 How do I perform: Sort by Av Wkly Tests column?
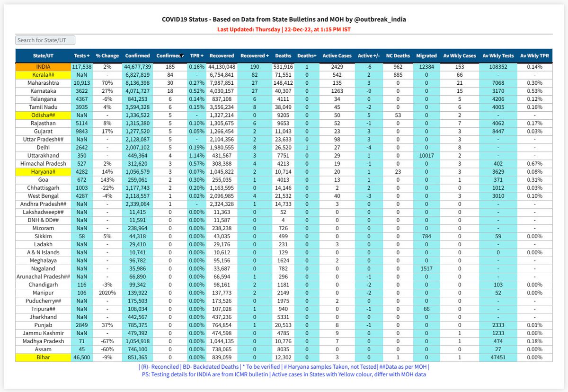point(498,56)
